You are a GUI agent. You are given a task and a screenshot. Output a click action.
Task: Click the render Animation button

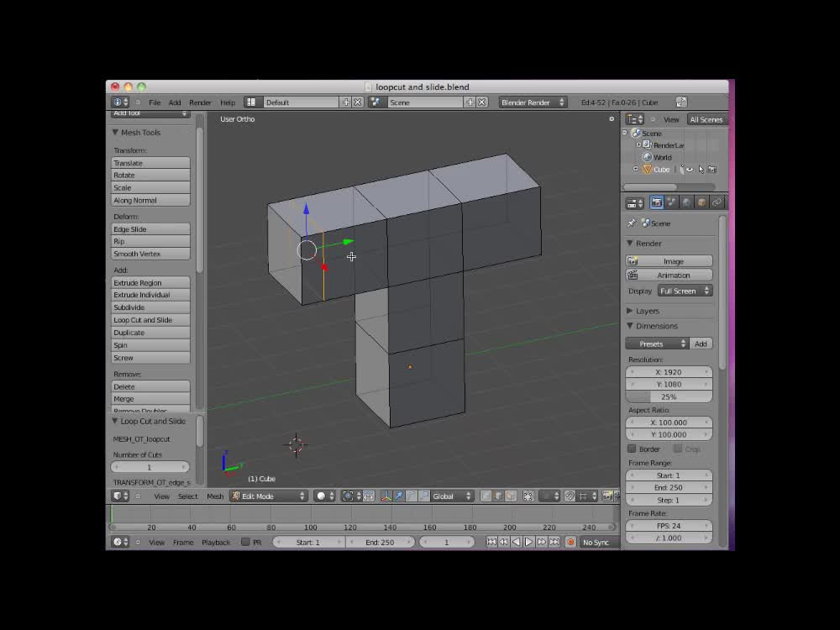click(x=669, y=275)
